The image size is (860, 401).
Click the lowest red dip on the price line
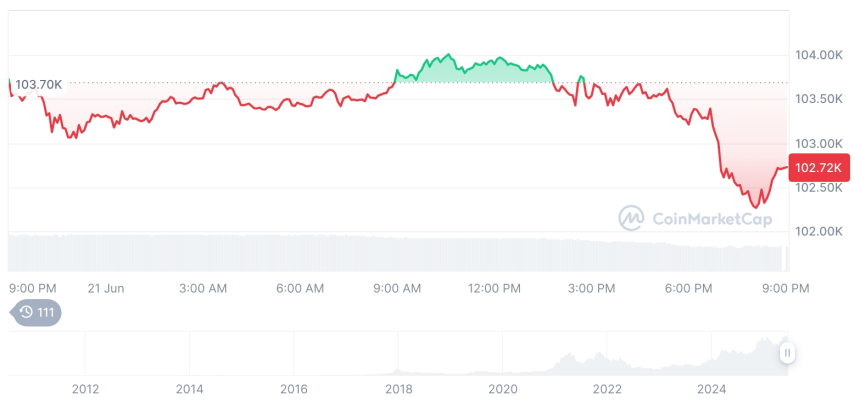753,206
